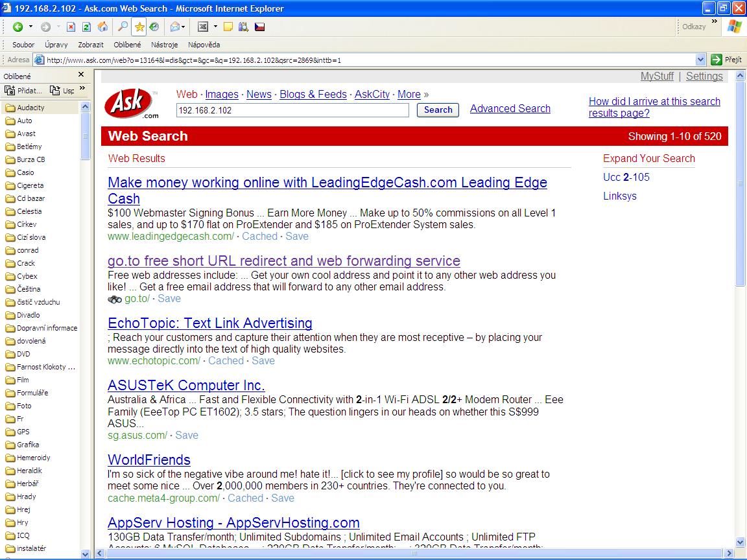
Task: Open the address bar dropdown list
Action: (700, 60)
